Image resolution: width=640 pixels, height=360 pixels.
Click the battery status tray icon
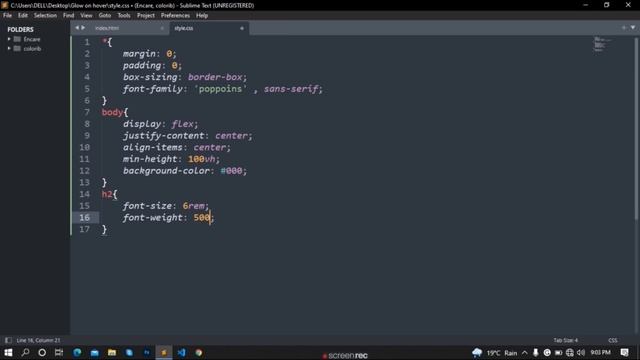click(x=558, y=353)
